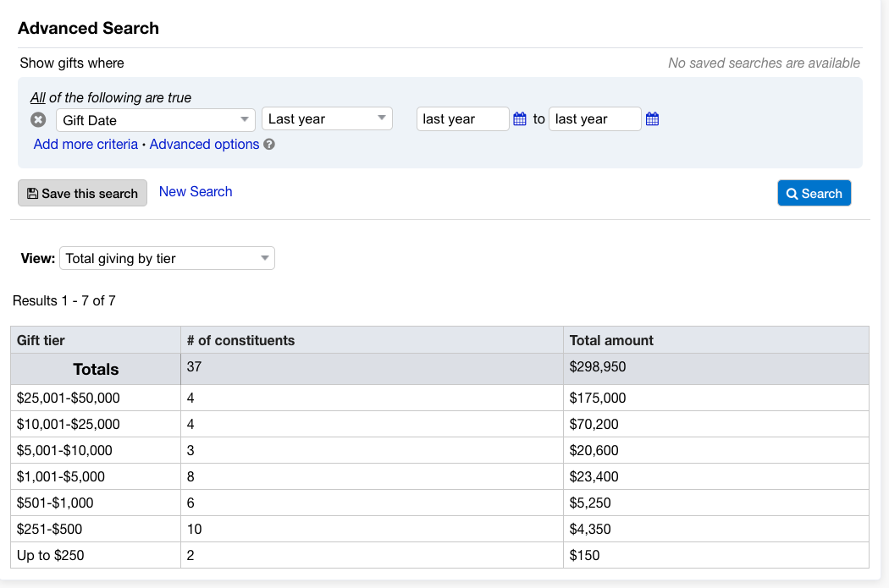Open the Gift Date field dropdown
This screenshot has width=889, height=588.
(x=156, y=120)
